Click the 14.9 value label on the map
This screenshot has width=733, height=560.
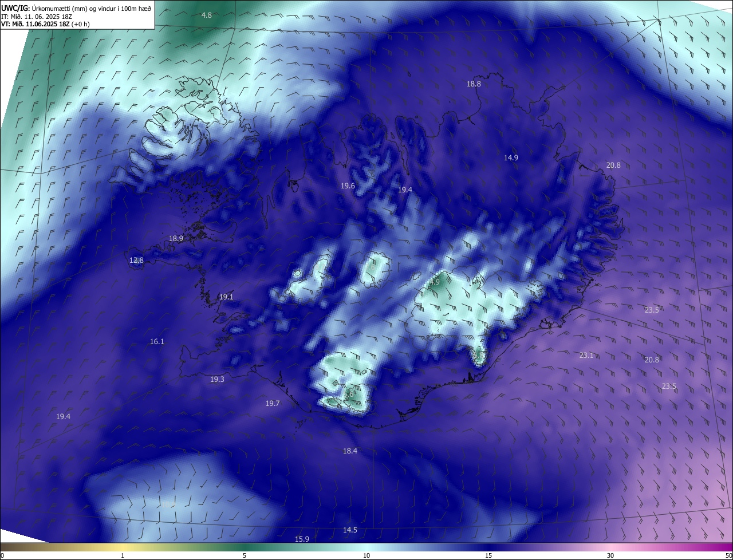[511, 158]
